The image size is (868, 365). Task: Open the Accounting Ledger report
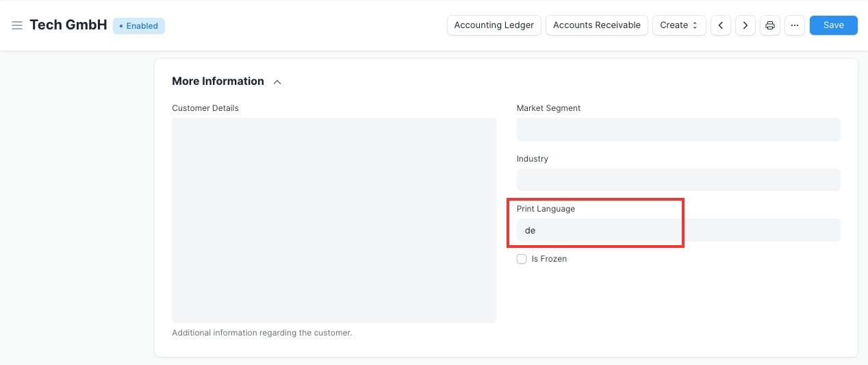(494, 25)
